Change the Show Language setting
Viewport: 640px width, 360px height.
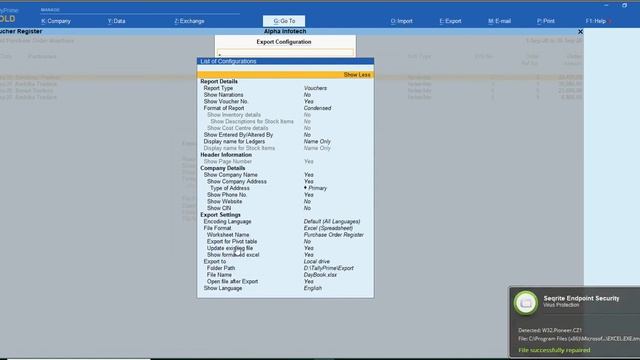[285, 288]
